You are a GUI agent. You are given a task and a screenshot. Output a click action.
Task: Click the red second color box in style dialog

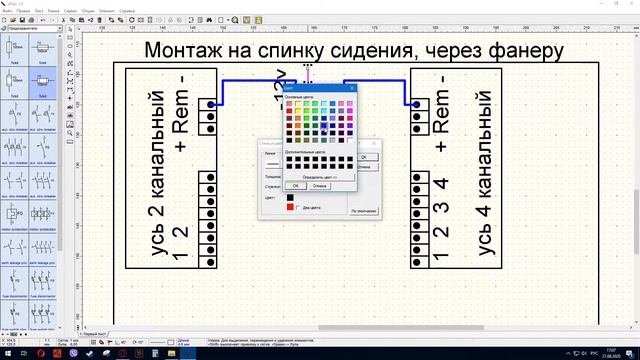(x=290, y=207)
